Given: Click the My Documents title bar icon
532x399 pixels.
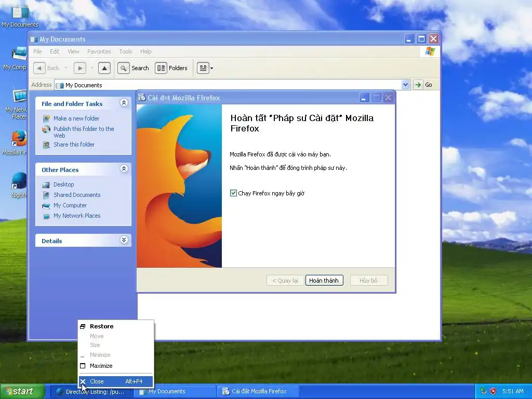Looking at the screenshot, I should pos(34,39).
